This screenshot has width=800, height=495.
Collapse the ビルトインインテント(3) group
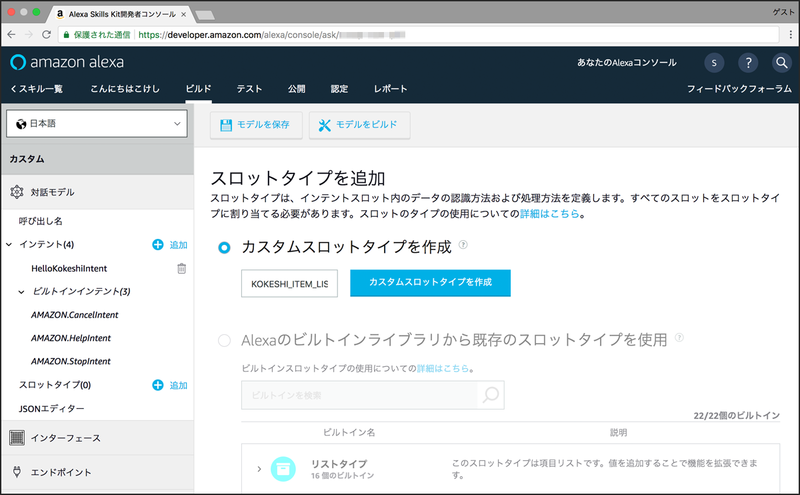point(21,292)
